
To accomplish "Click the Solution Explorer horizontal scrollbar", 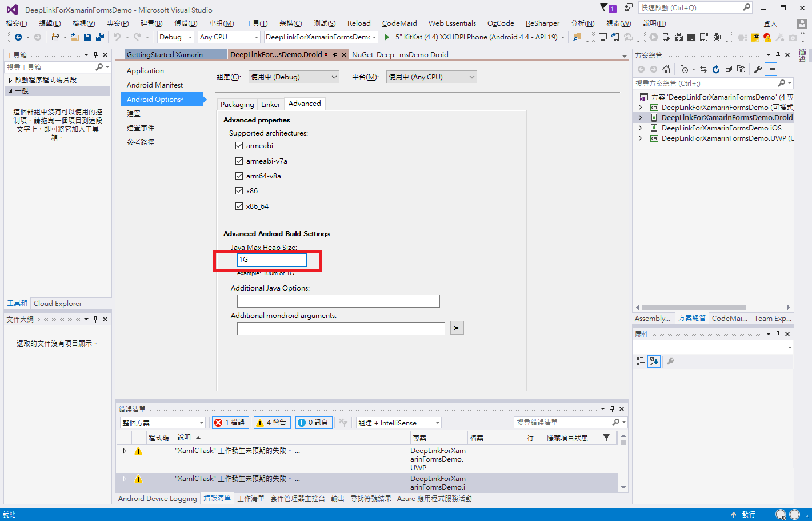I will 694,307.
